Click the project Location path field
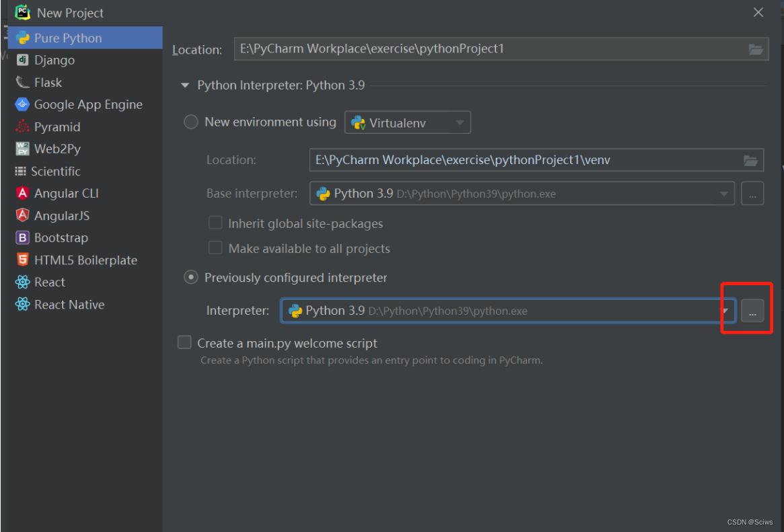 tap(501, 49)
